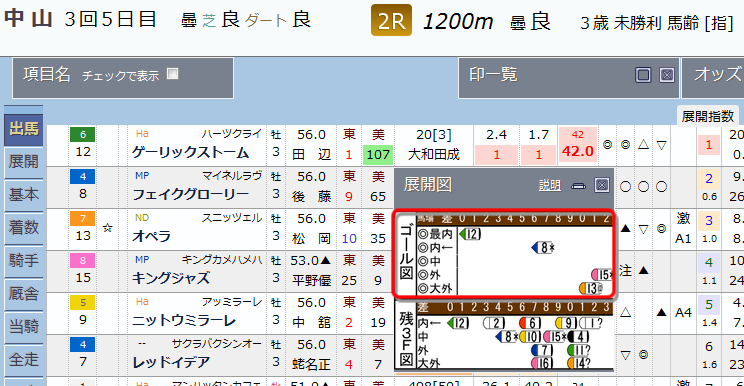Viewport: 744px width, 386px height.
Task: Select marker 15* in 残3F diagram
Action: click(555, 337)
